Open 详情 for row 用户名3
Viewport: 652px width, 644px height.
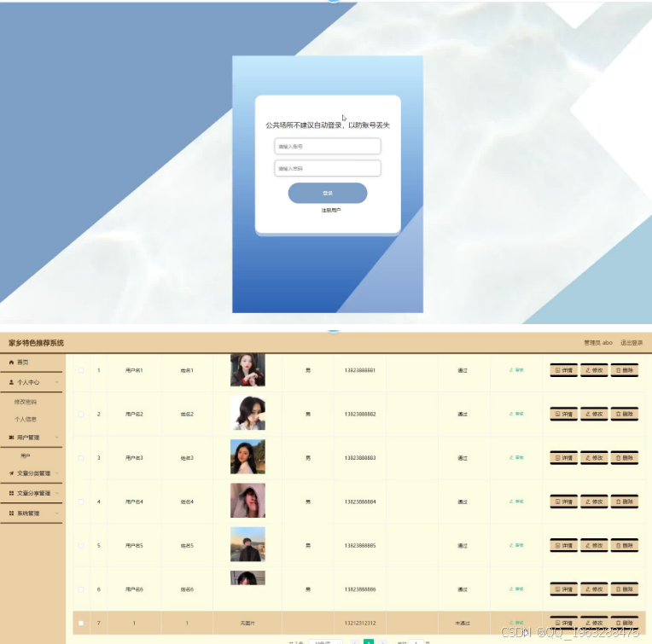pos(564,458)
